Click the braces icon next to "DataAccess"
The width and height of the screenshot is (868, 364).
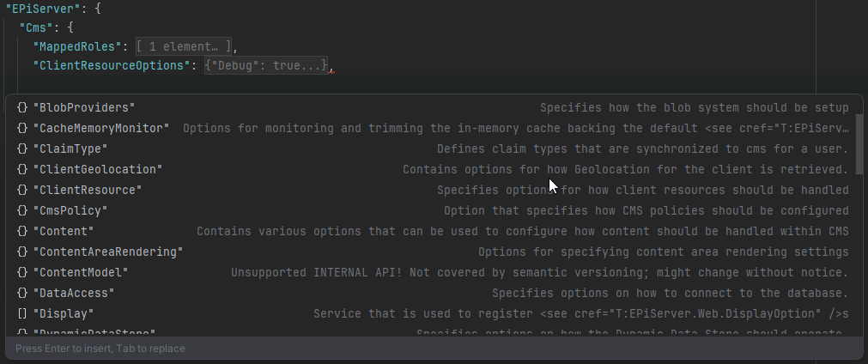22,293
